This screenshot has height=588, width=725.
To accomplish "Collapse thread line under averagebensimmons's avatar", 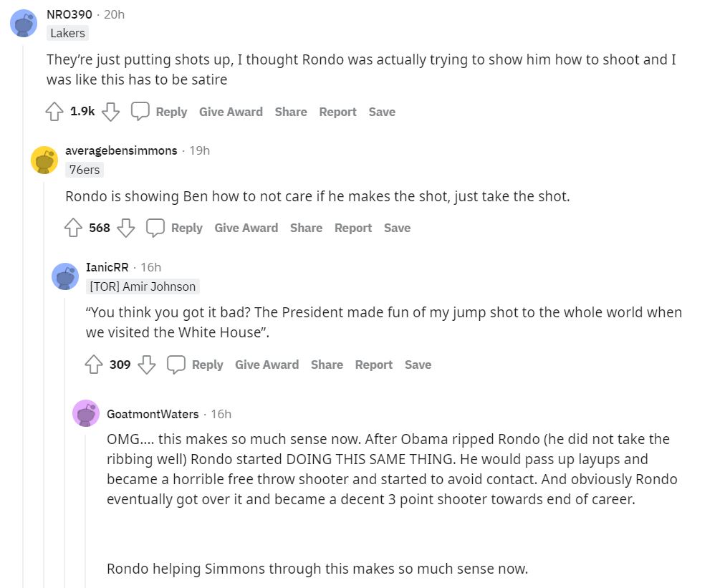I will 44,358.
